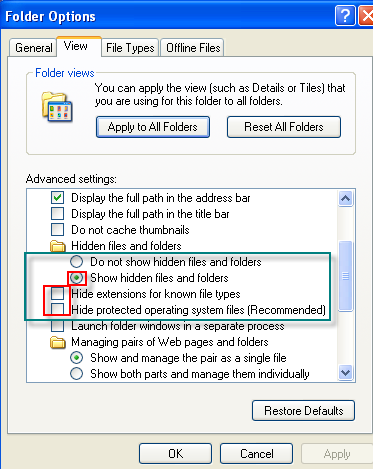Select Do not show hidden files and folders
Image resolution: width=373 pixels, height=469 pixels.
click(77, 262)
